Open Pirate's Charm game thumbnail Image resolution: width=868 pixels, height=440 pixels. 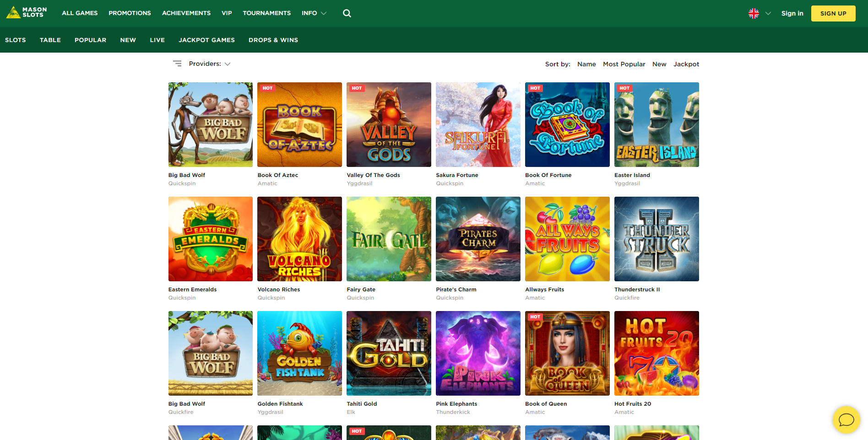(x=478, y=239)
